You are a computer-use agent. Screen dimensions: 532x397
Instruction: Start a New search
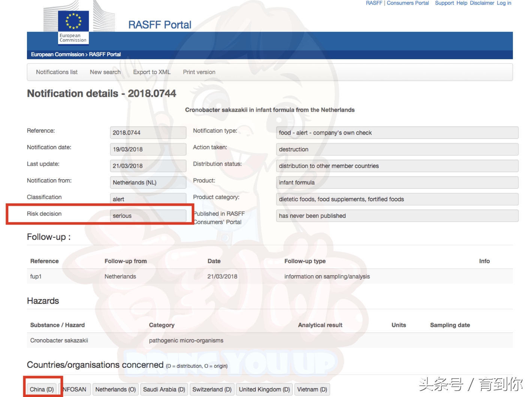105,72
